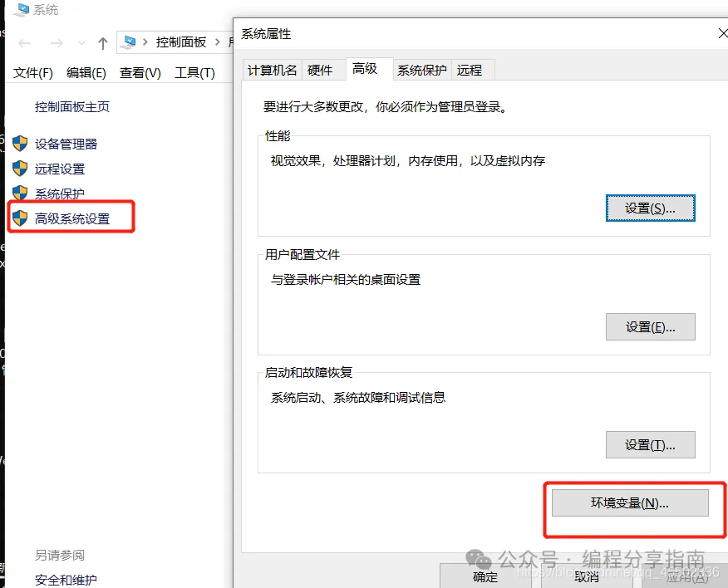Click the 取消 button

pyautogui.click(x=587, y=576)
